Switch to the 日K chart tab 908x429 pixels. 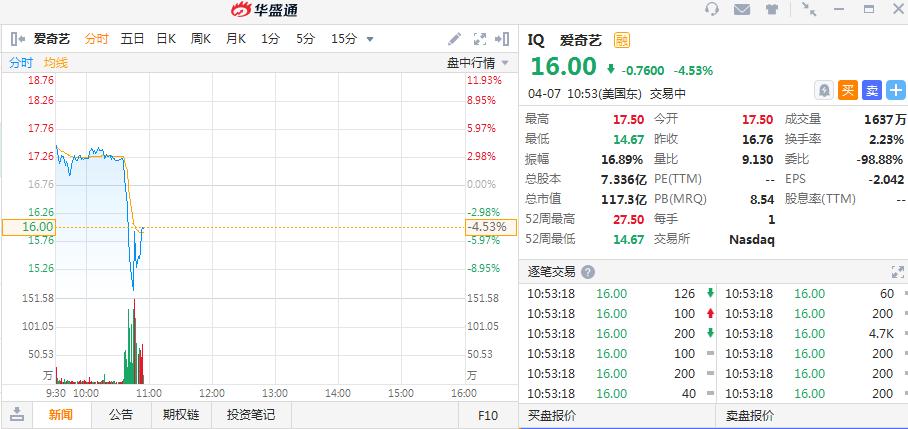[166, 39]
